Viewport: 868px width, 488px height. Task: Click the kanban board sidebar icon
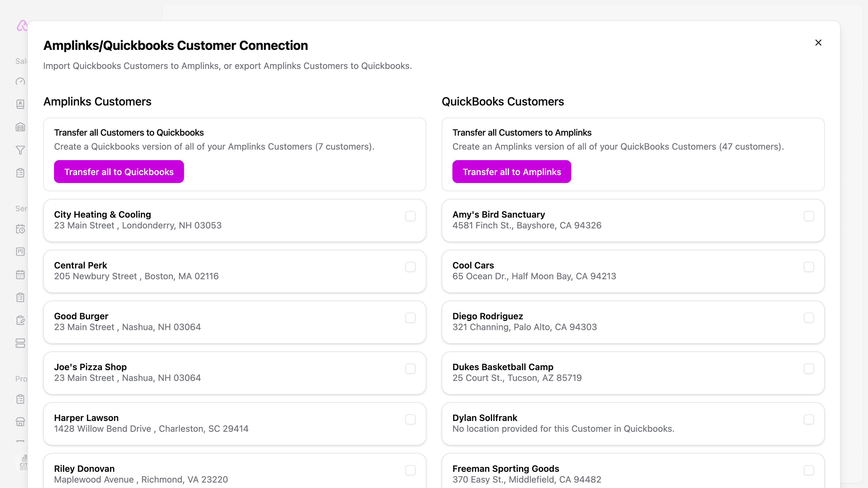pos(20,252)
